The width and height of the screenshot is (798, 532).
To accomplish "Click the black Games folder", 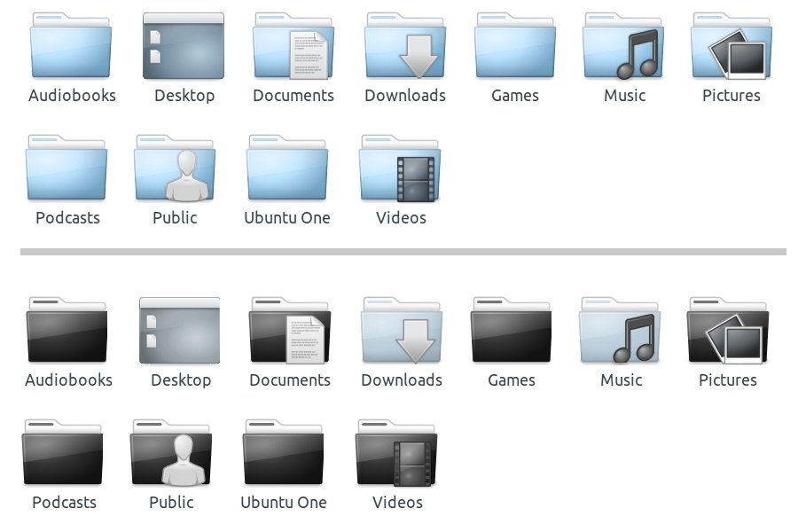I will click(x=512, y=332).
